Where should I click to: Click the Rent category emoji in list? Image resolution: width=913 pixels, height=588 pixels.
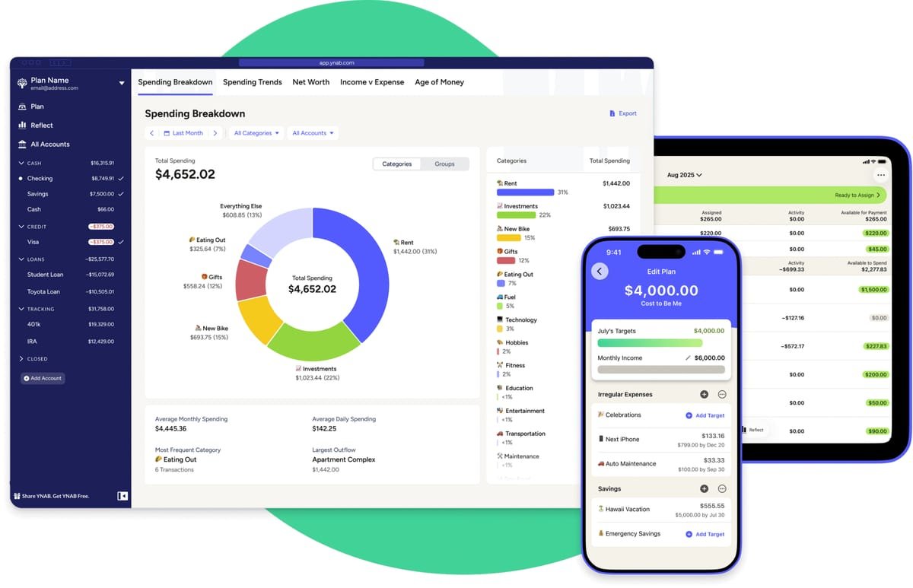pyautogui.click(x=500, y=183)
